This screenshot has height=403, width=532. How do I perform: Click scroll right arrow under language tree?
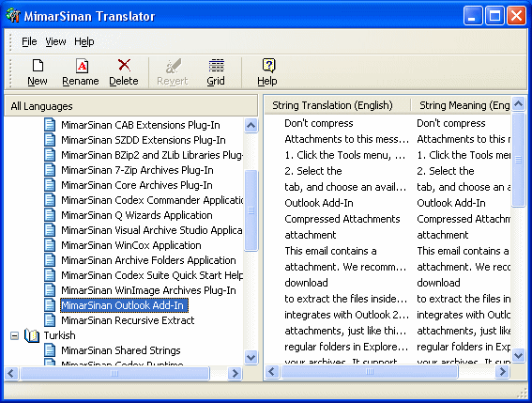(235, 373)
